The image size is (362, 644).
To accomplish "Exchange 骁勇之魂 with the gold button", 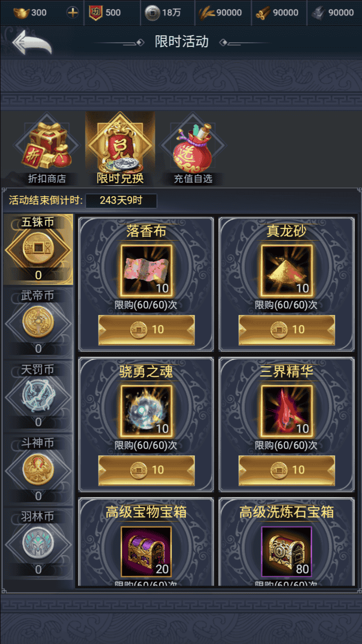I will pyautogui.click(x=146, y=470).
